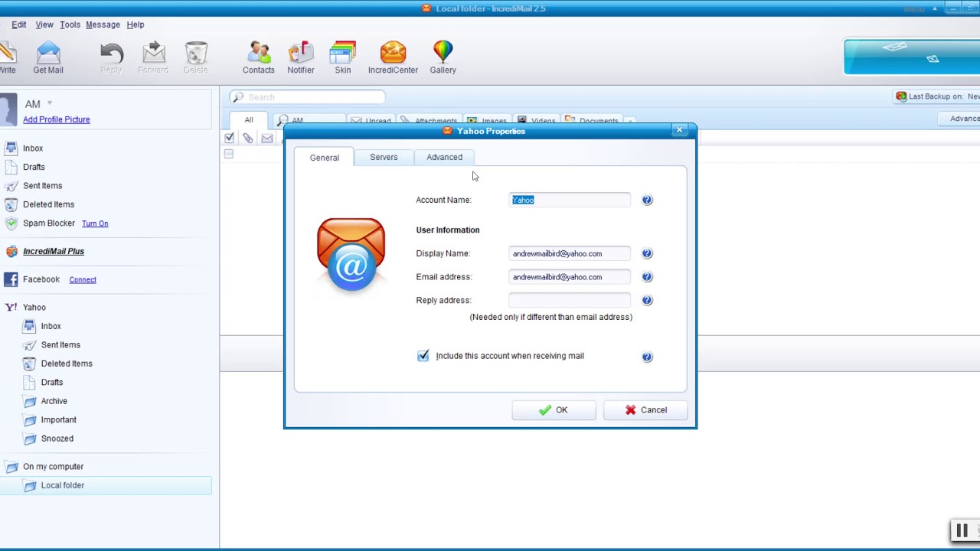Click the attachment paperclip column icon
Screen dimensions: 980x551
click(248, 138)
